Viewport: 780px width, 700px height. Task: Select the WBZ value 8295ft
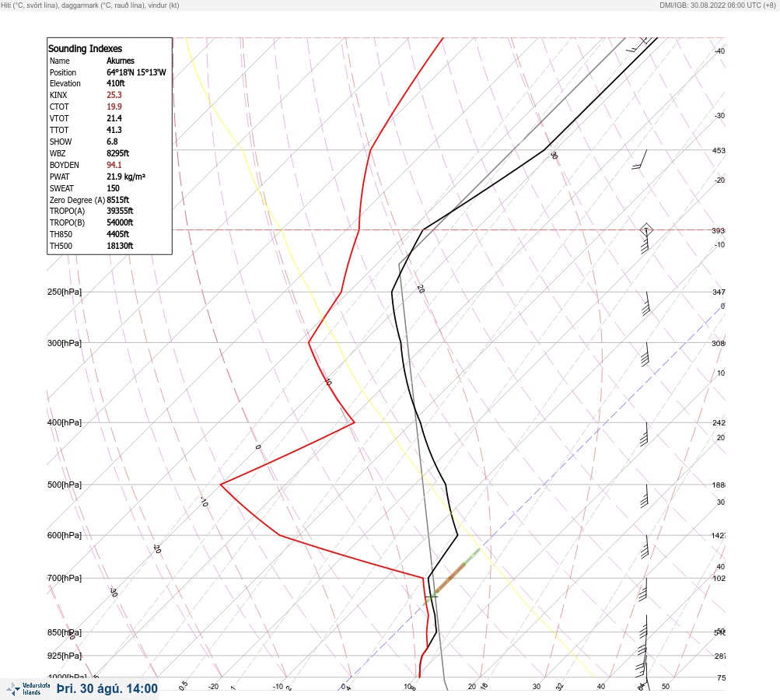coord(118,153)
